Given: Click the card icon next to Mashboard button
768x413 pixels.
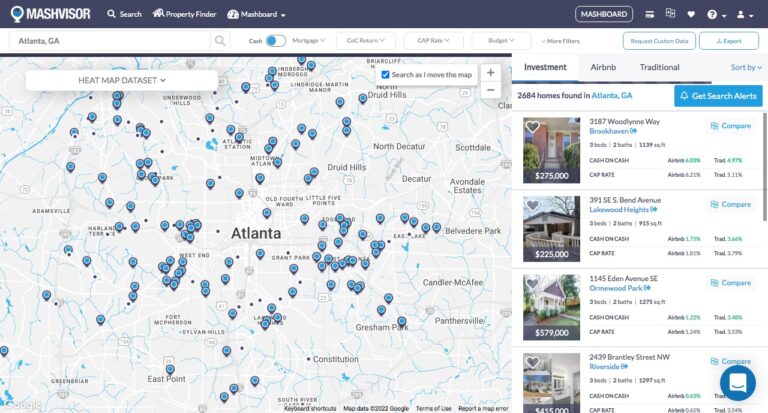Looking at the screenshot, I should pyautogui.click(x=650, y=14).
